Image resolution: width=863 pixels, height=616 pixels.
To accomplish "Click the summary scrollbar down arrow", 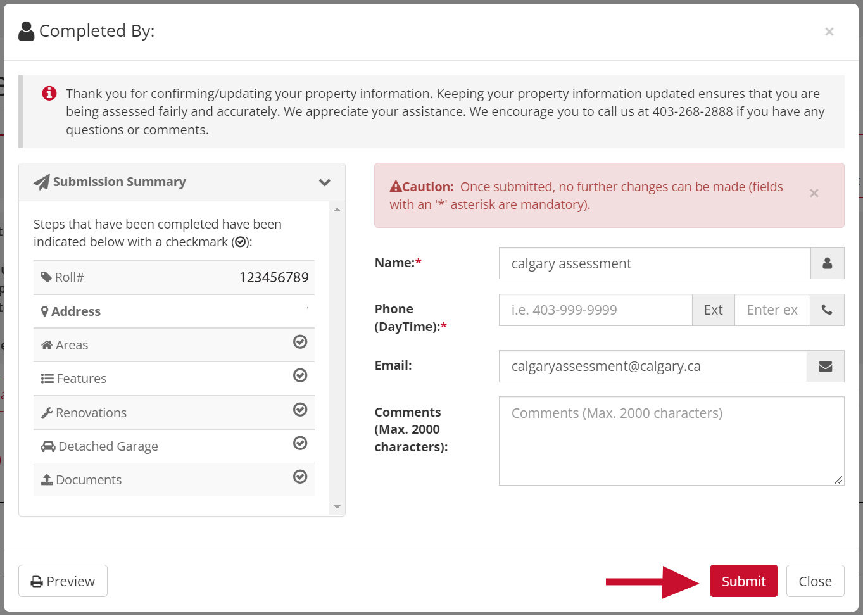I will coord(337,507).
